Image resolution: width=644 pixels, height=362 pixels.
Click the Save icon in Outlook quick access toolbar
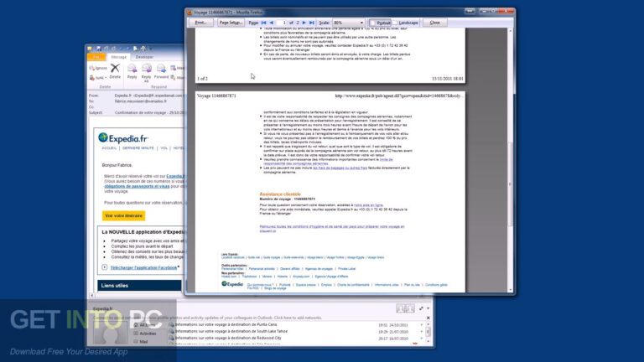click(98, 49)
